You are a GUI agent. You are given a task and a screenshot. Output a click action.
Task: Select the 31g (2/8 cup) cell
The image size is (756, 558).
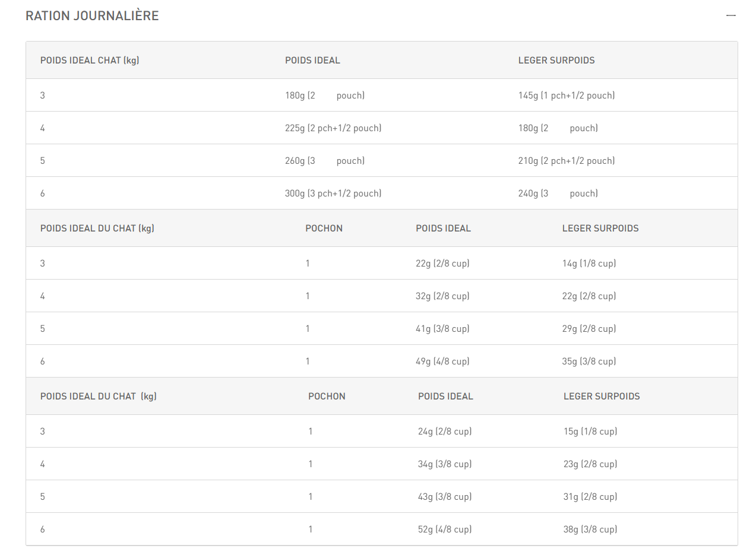click(590, 497)
